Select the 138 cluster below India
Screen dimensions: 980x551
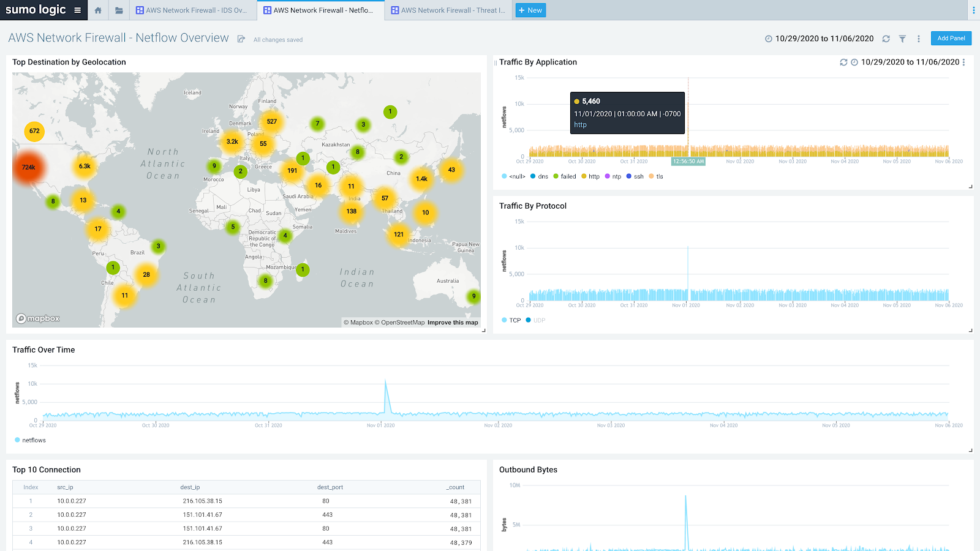pos(352,211)
